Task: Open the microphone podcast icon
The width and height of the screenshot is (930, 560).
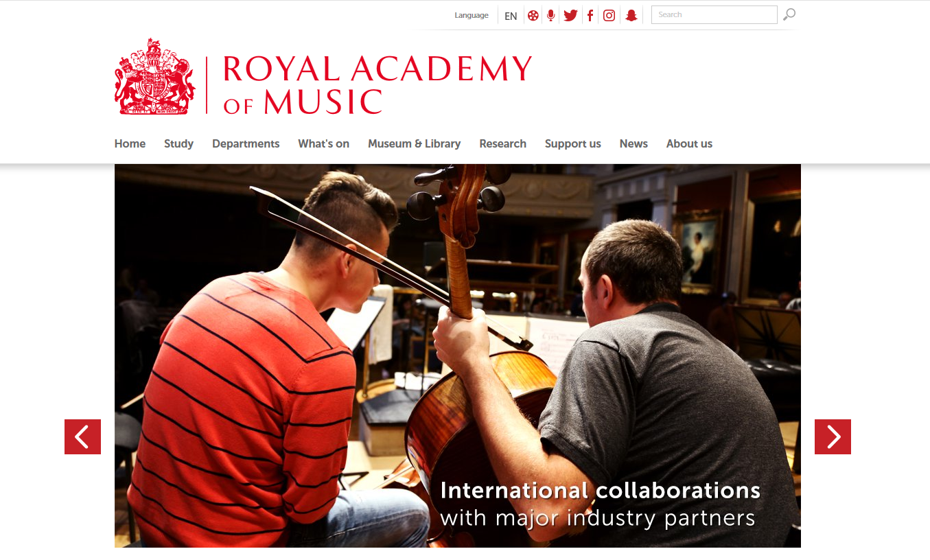Action: point(550,15)
